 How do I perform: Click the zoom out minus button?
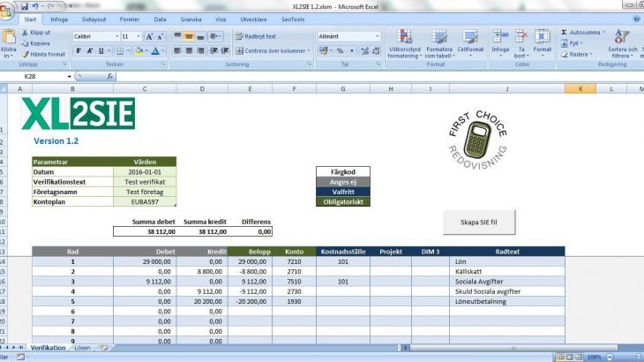point(610,357)
